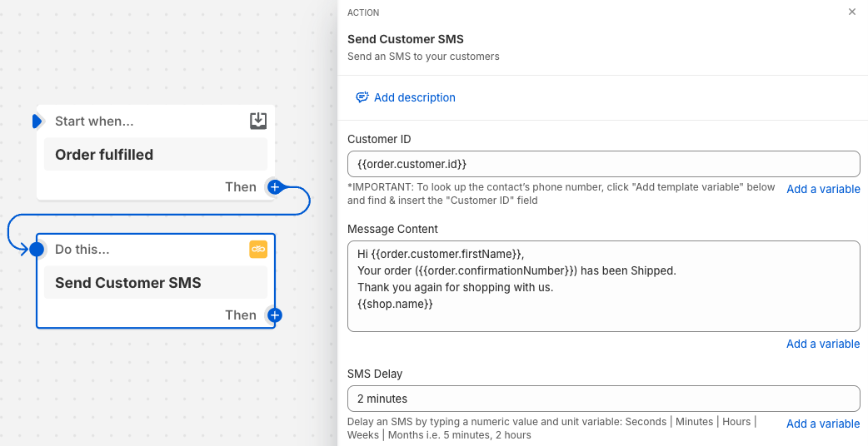This screenshot has height=446, width=868.
Task: Click Add a variable for Message Content
Action: point(823,344)
